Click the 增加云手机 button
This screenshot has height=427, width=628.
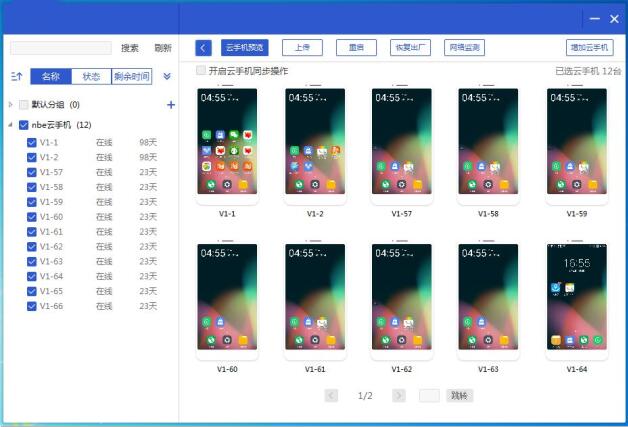click(589, 47)
